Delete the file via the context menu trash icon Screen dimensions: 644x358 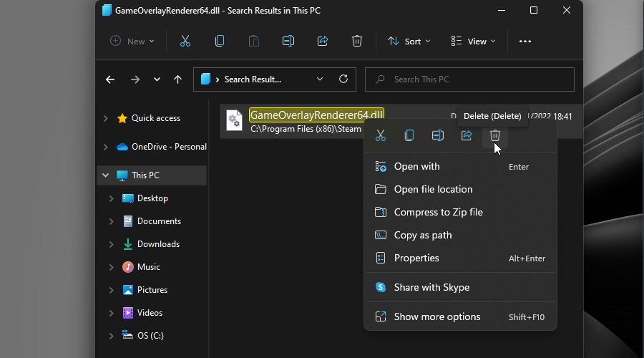pos(495,135)
